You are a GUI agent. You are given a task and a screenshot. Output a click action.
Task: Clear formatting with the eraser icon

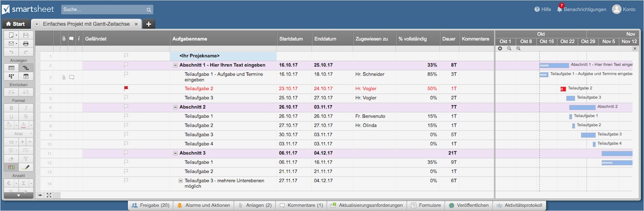point(11,159)
